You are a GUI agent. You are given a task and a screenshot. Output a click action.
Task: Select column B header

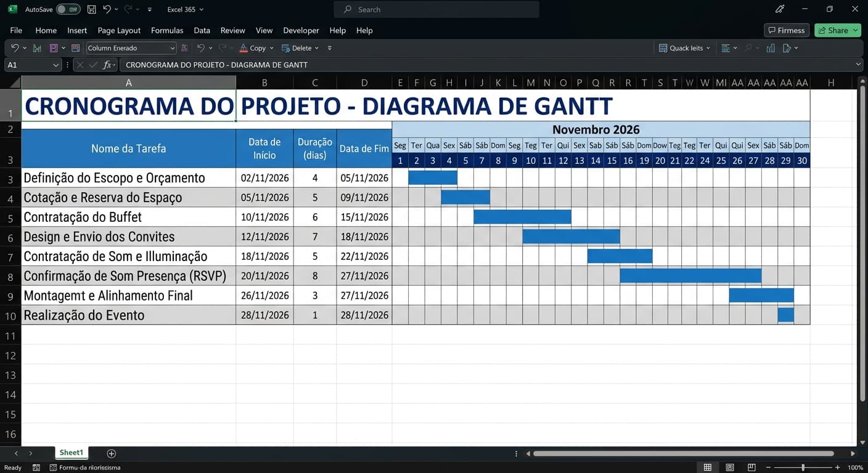tap(264, 83)
